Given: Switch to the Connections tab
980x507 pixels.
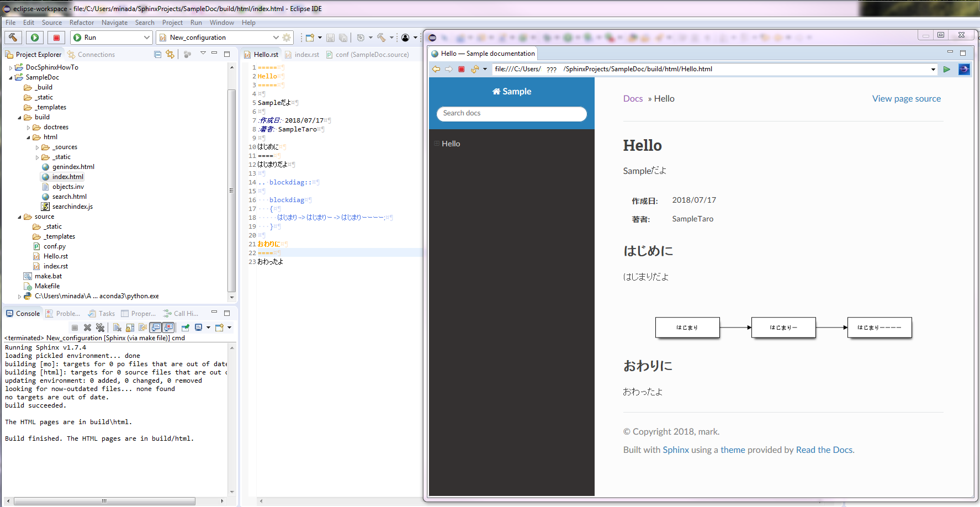Looking at the screenshot, I should pyautogui.click(x=91, y=54).
